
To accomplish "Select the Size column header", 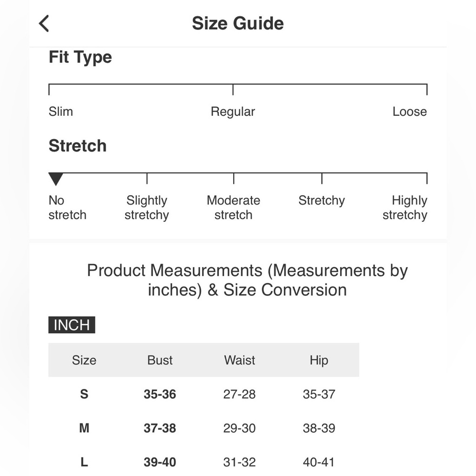I will tap(84, 360).
